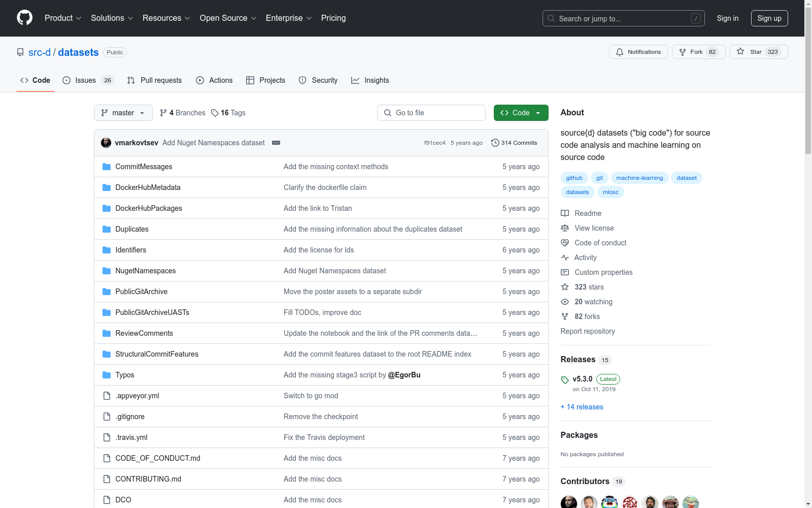Click the Activity pulse icon
The height and width of the screenshot is (508, 812).
point(565,258)
